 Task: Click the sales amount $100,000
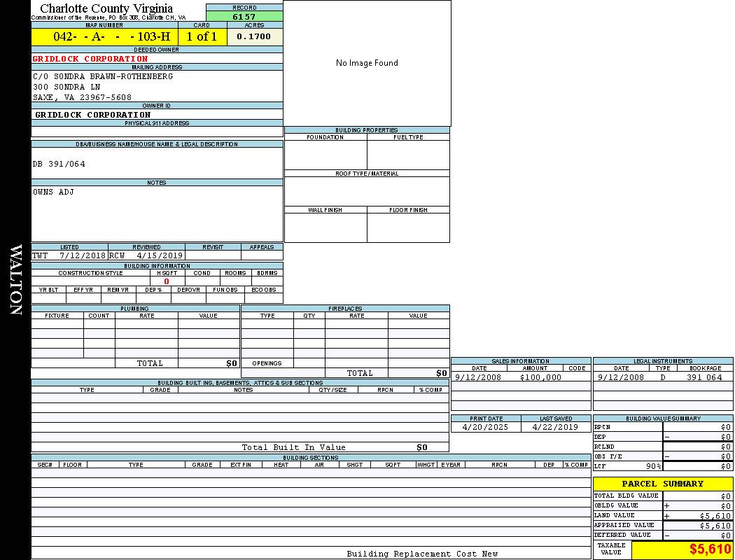click(540, 377)
